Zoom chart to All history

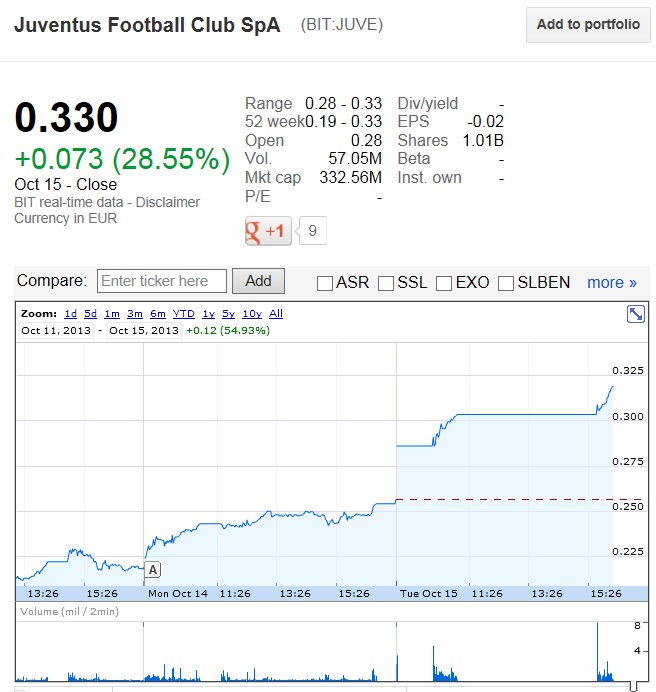click(x=276, y=314)
